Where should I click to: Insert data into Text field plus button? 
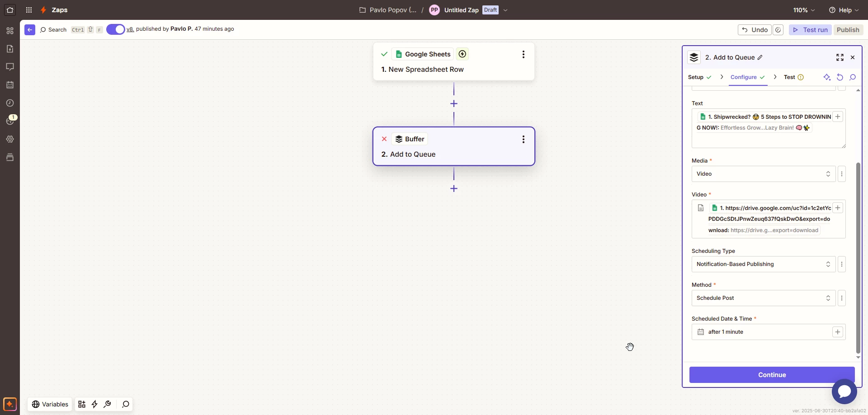(x=838, y=117)
